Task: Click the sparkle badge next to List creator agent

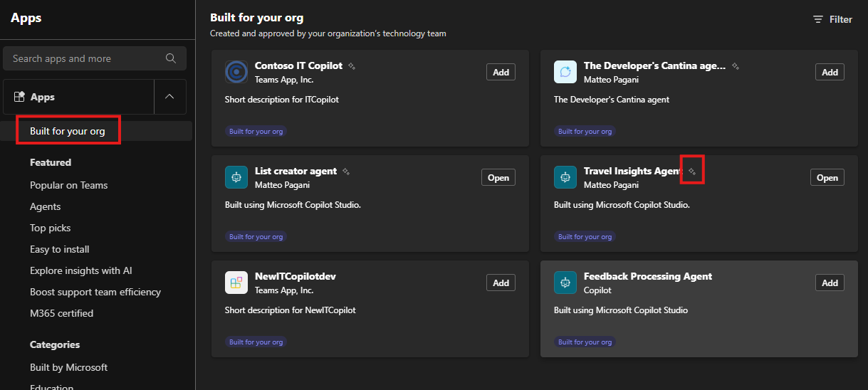Action: point(346,172)
